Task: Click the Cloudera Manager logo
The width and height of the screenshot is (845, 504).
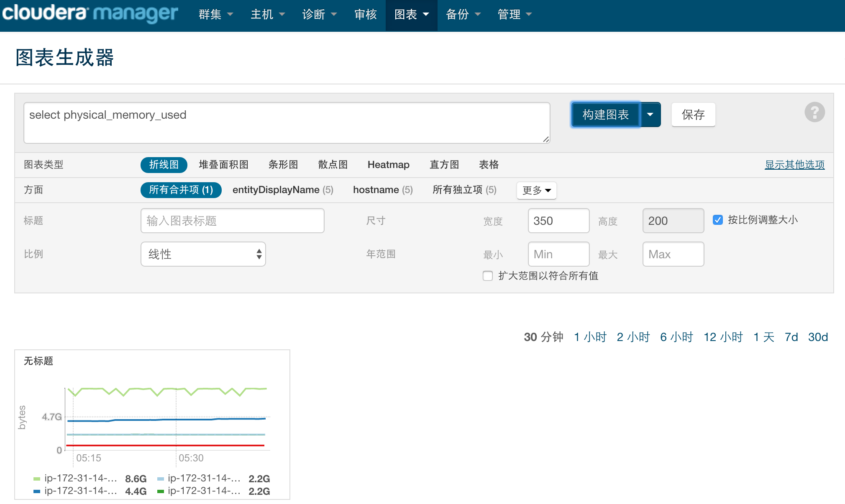Action: click(90, 13)
